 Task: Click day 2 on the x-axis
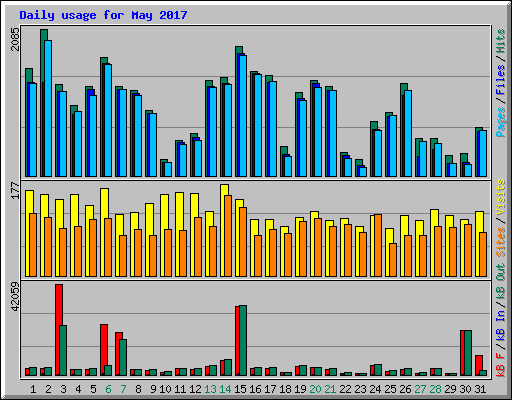48,389
